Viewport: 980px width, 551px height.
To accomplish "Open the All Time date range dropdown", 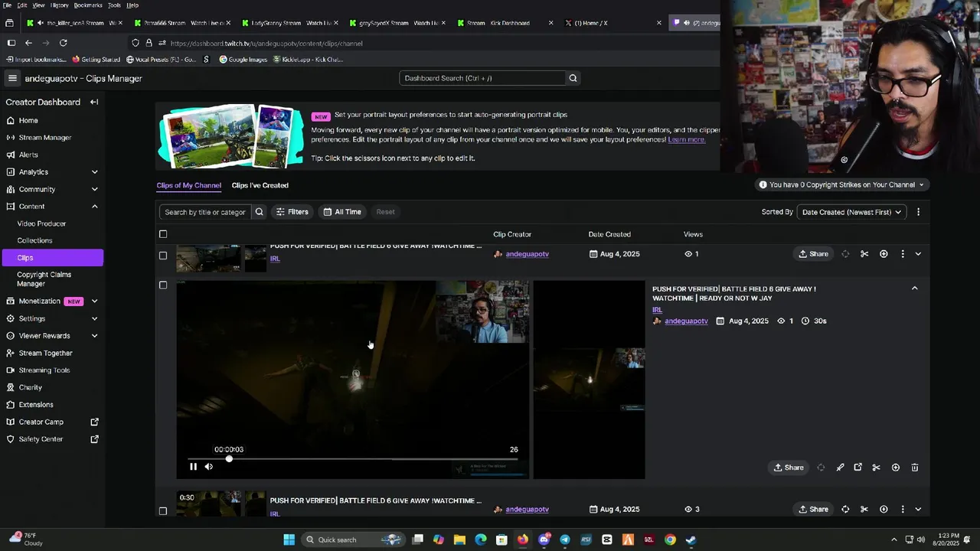I will point(341,212).
